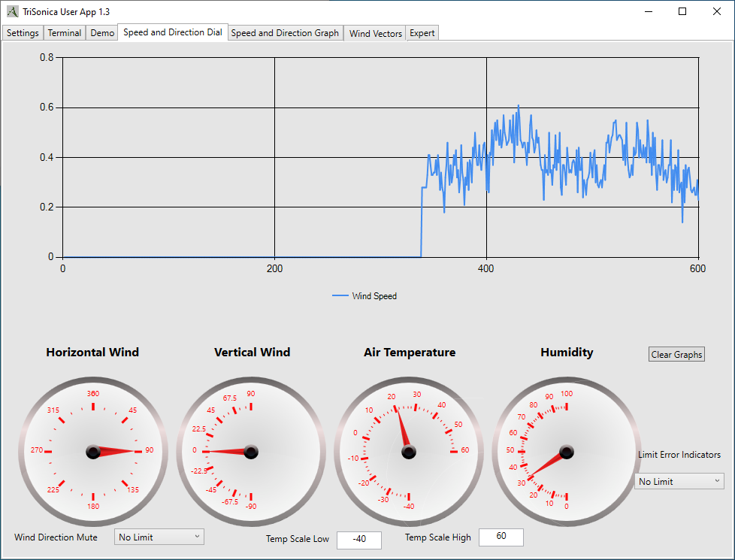735x560 pixels.
Task: Open the Expert tab
Action: 422,33
